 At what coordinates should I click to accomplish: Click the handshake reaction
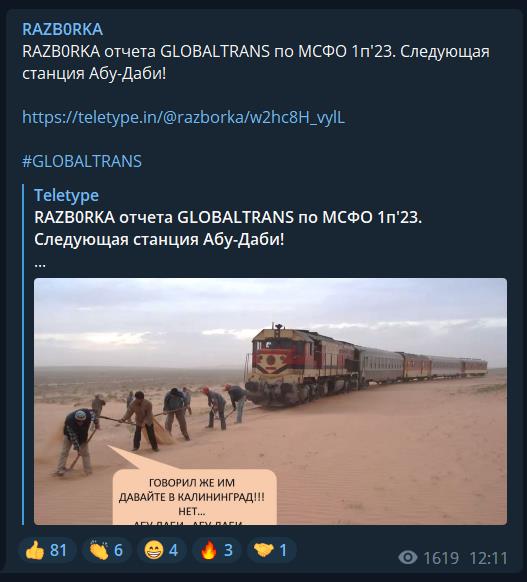tap(272, 550)
